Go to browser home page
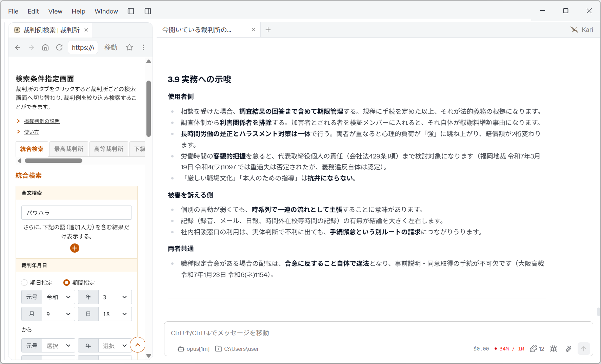The width and height of the screenshot is (601, 364). coord(45,47)
